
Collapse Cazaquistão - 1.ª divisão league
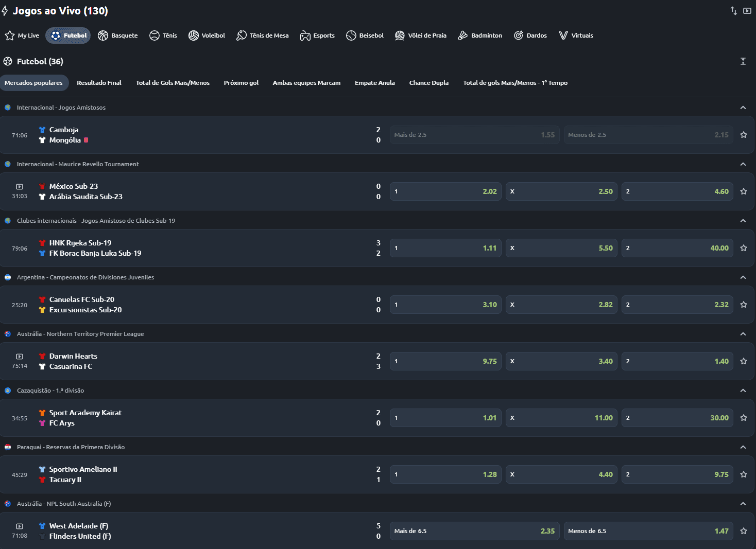coord(743,391)
